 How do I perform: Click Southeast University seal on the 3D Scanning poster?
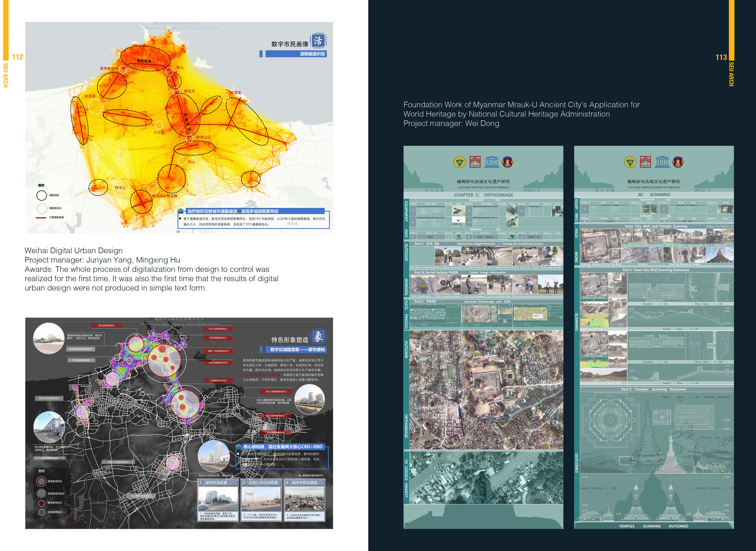pos(630,162)
